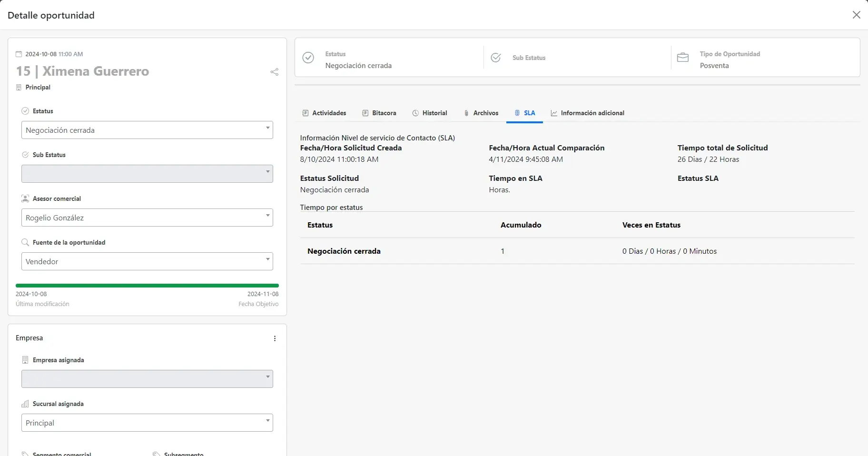
Task: Click the share icon beside Ximena Guerrero
Action: (x=275, y=72)
